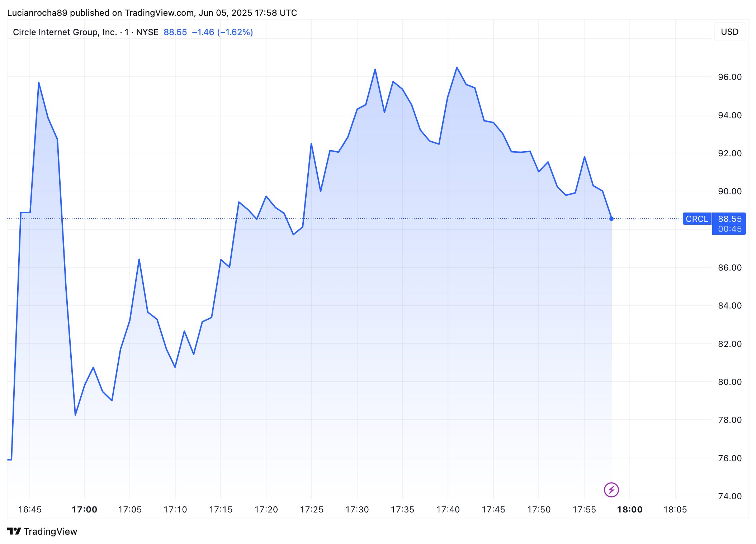The width and height of the screenshot is (756, 544).
Task: Select the 17:00 time axis label
Action: [x=84, y=509]
